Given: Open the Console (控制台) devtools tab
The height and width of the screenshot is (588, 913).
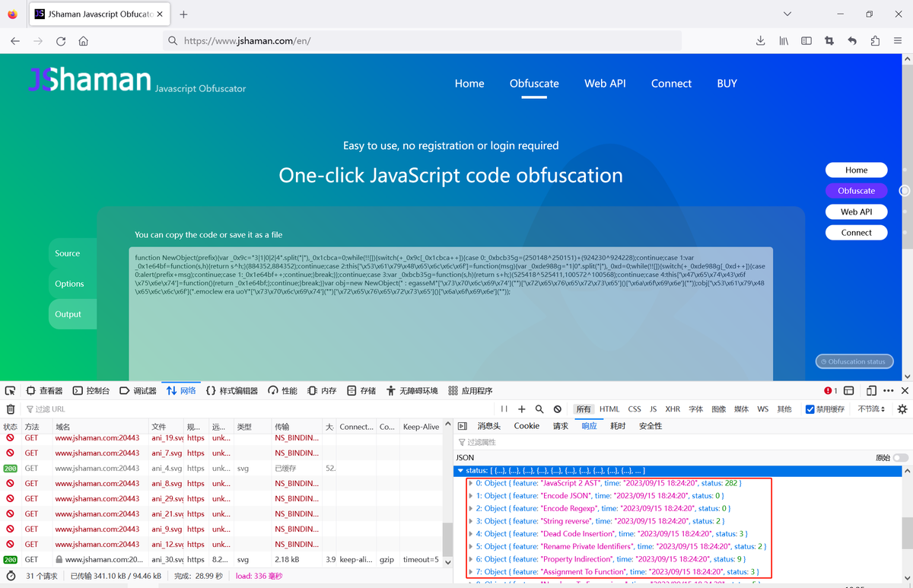Looking at the screenshot, I should (91, 390).
